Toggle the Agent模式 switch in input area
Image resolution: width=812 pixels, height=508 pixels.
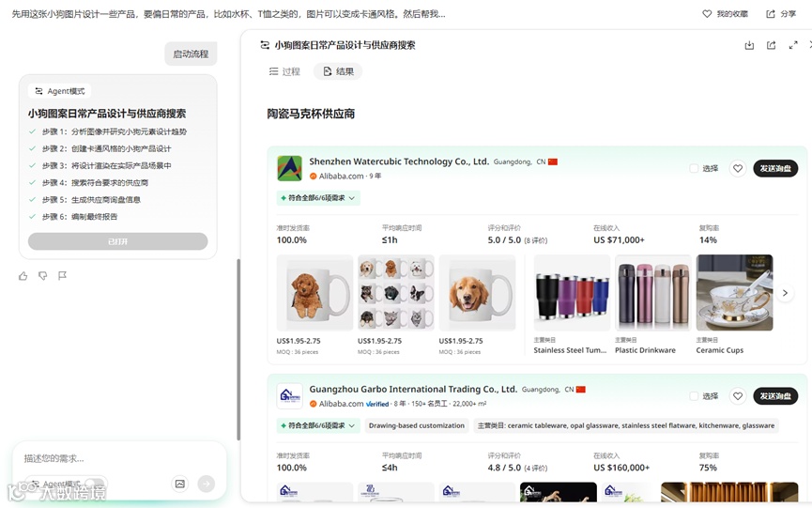coord(94,484)
